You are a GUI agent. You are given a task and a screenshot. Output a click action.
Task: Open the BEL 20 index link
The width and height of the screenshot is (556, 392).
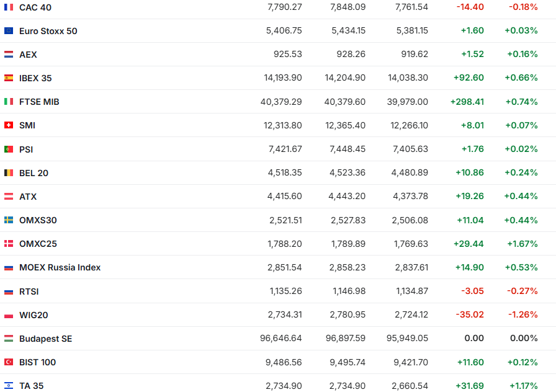tap(34, 173)
